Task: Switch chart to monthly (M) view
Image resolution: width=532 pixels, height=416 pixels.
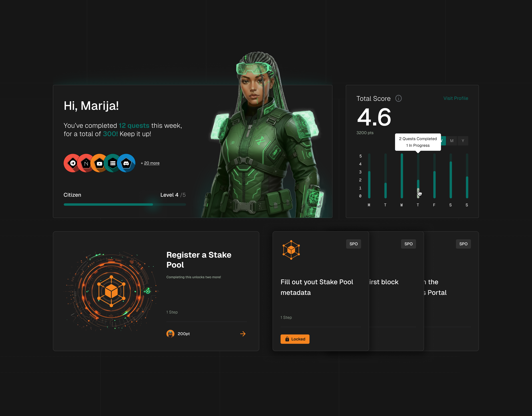Action: [x=452, y=141]
